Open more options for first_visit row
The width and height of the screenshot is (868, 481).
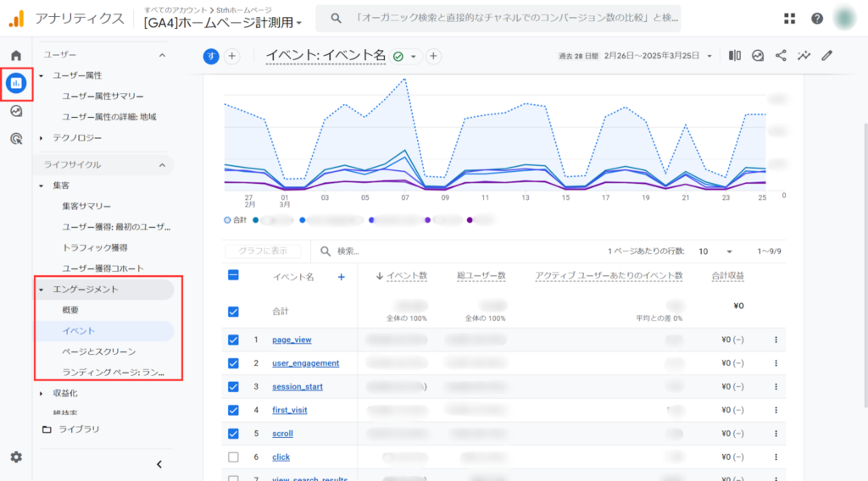(x=776, y=410)
